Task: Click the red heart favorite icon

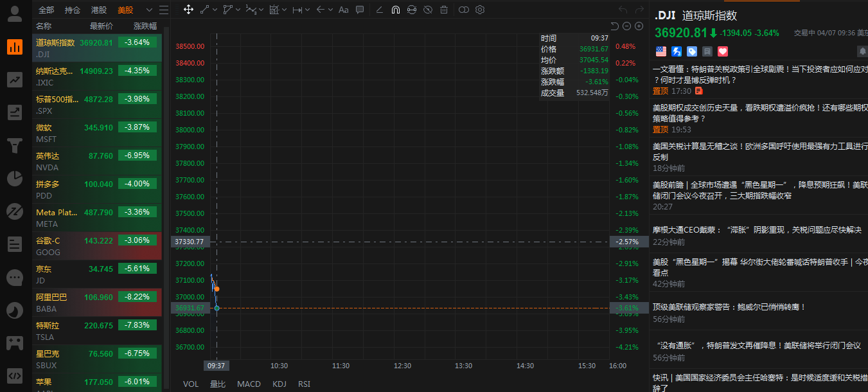Action: point(722,51)
